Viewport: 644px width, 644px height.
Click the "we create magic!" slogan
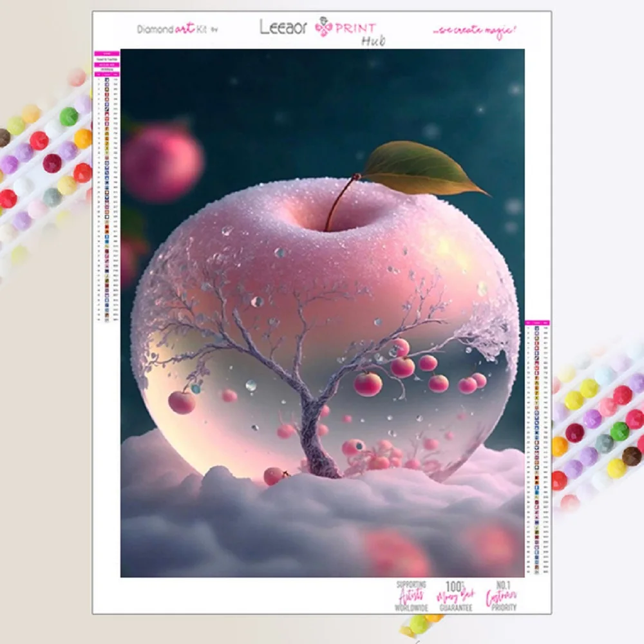(475, 31)
